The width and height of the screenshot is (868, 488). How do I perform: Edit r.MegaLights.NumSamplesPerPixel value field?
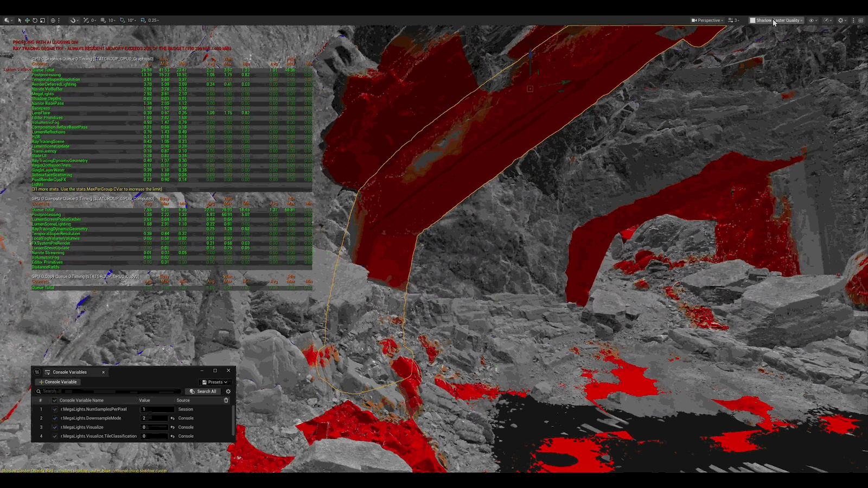pyautogui.click(x=157, y=409)
